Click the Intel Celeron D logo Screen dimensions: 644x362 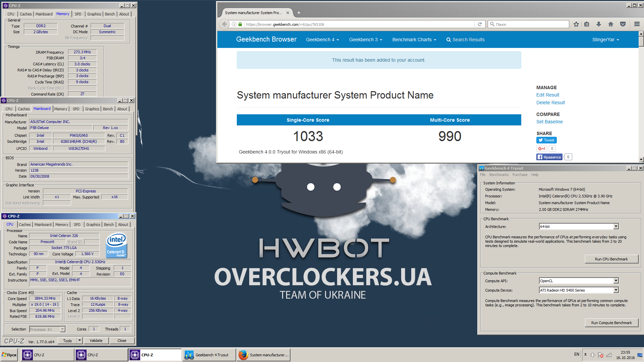[116, 246]
